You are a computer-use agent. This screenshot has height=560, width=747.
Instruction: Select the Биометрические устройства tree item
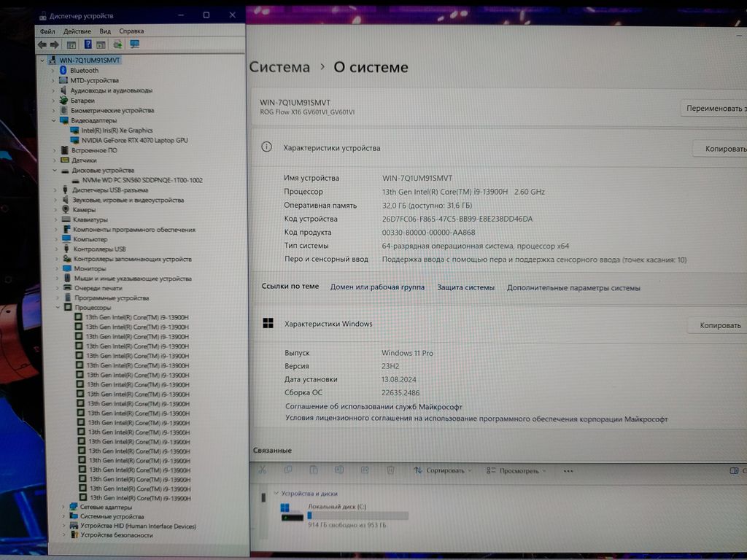pos(112,111)
